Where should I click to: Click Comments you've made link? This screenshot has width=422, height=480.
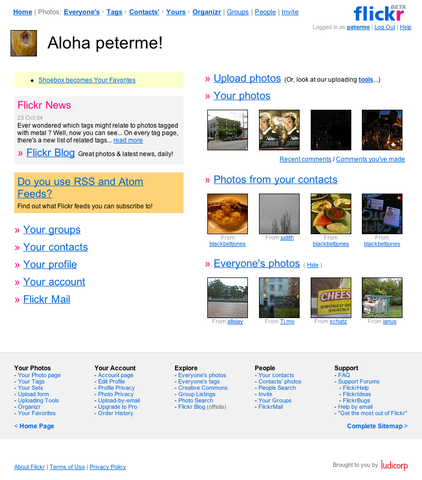pyautogui.click(x=370, y=159)
